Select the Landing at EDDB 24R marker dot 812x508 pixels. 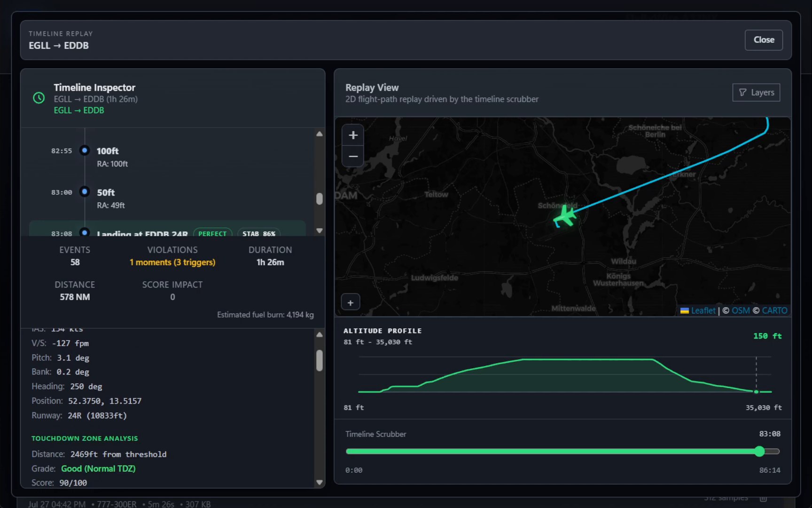(85, 232)
